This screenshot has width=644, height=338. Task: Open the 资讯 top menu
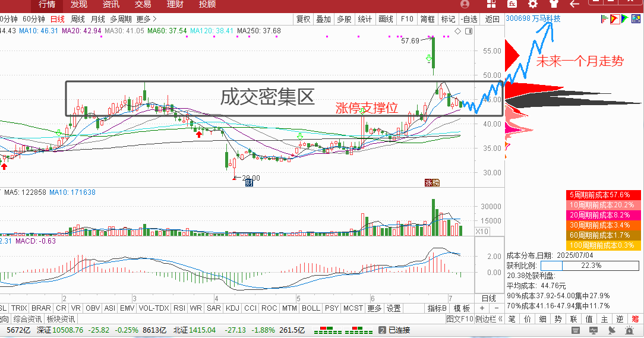(111, 5)
